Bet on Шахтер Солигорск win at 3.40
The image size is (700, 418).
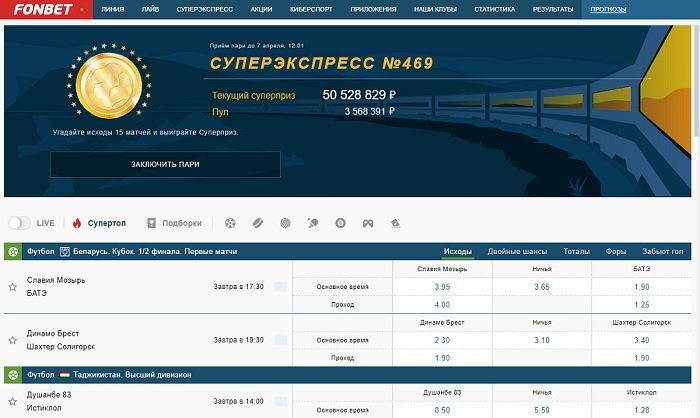coord(642,340)
